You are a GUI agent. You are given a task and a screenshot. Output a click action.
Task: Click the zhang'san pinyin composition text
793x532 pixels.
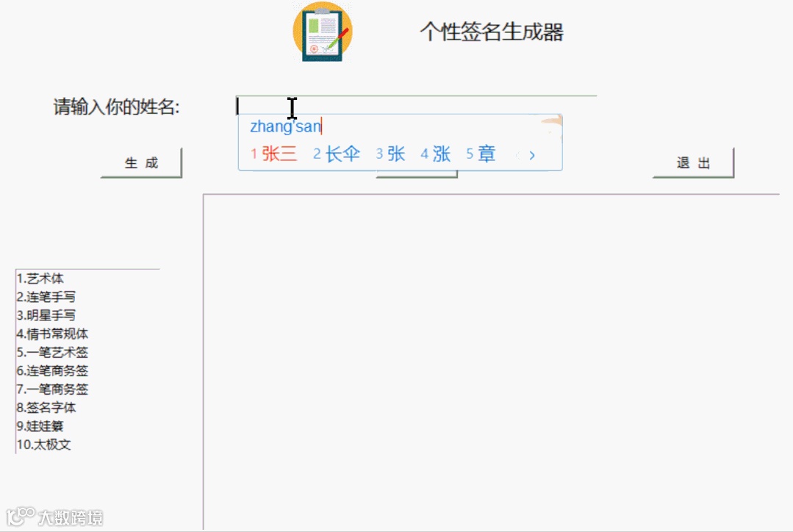pyautogui.click(x=286, y=126)
